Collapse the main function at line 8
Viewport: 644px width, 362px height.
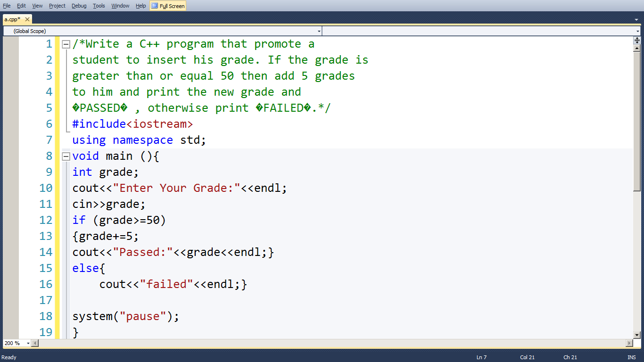(66, 156)
